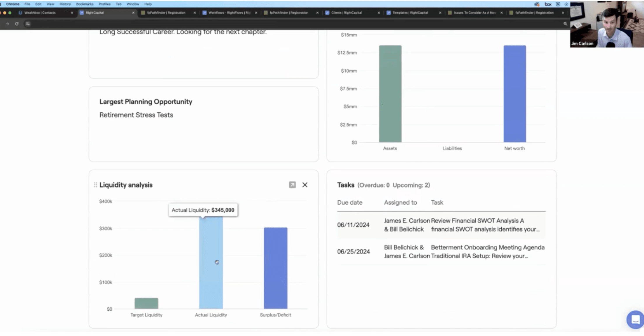Viewport: 644px width, 336px height.
Task: Click the Actual Liquidity $345,000 tooltip
Action: [203, 210]
